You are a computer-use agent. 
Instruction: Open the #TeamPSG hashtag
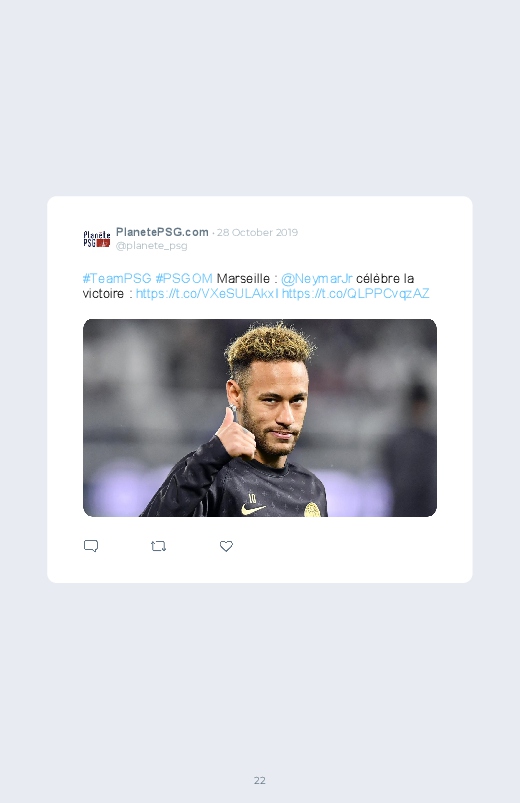pos(117,279)
